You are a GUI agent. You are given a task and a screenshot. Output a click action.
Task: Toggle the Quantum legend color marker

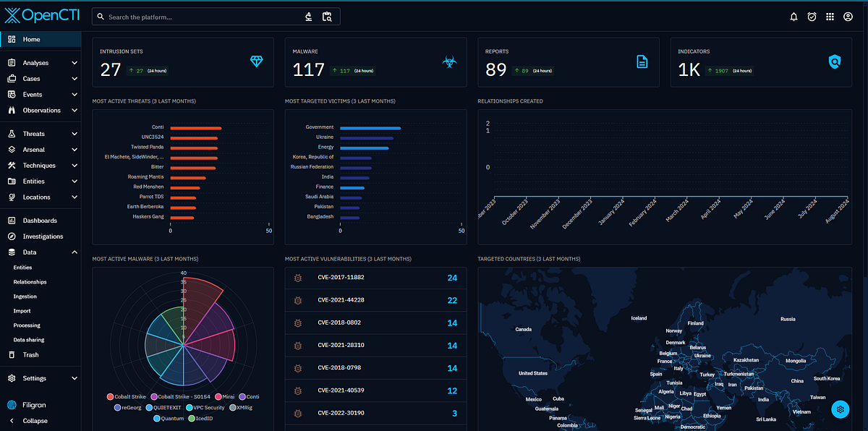(156, 418)
